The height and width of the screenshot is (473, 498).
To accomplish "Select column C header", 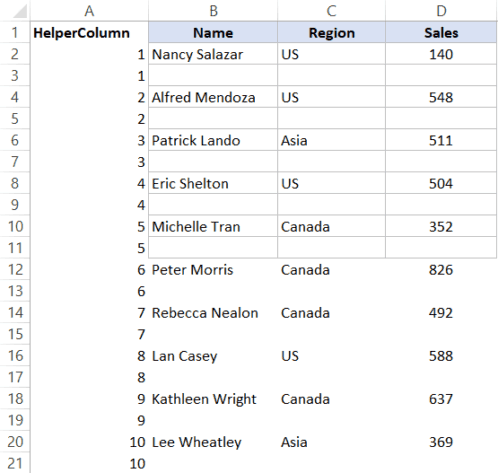I will 331,11.
